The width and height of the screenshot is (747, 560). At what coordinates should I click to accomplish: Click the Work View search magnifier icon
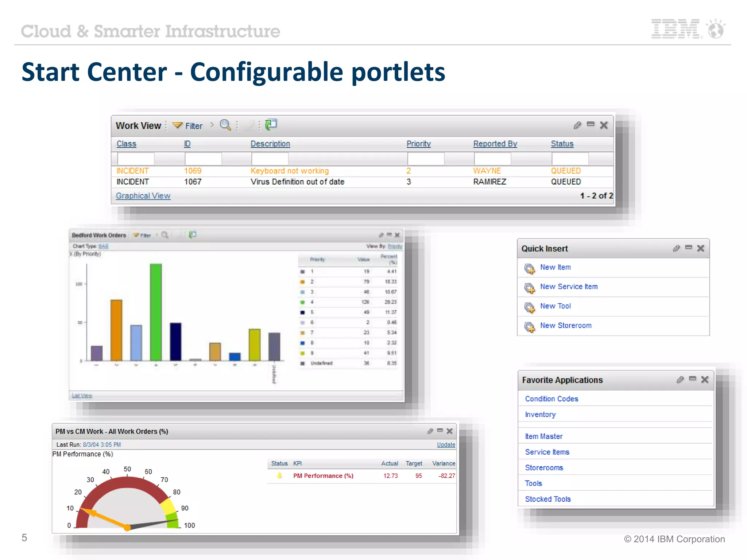[x=225, y=125]
